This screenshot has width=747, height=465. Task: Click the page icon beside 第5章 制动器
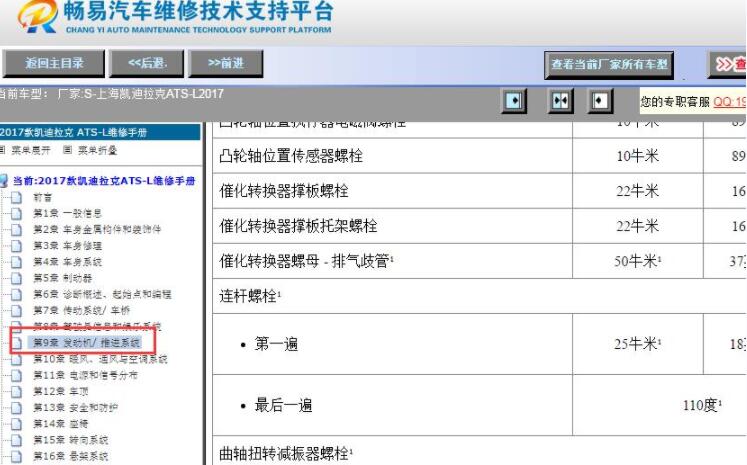pos(16,278)
